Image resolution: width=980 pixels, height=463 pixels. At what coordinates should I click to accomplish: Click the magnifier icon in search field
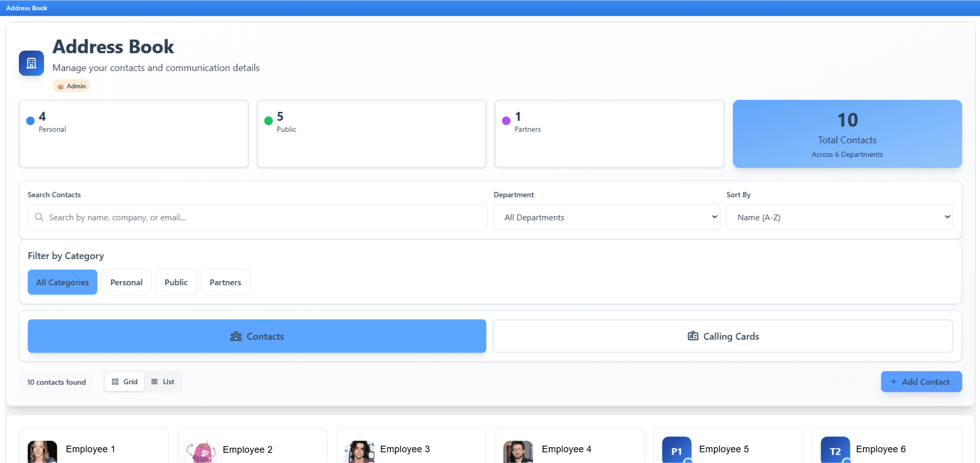coord(39,217)
